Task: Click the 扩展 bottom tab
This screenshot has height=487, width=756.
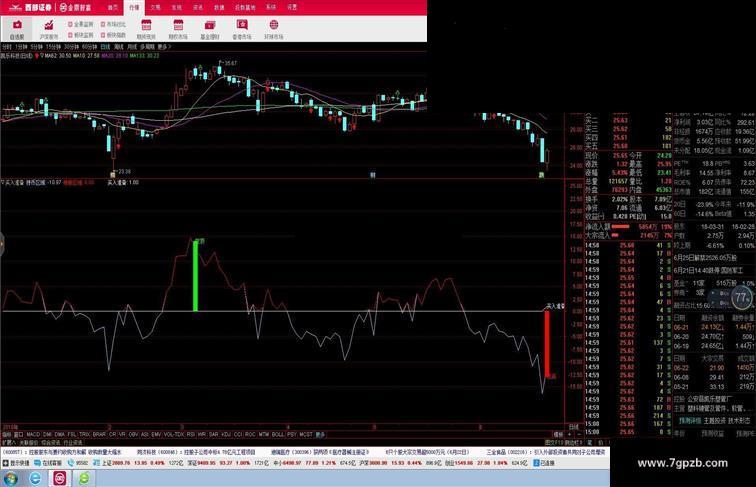Action: click(9, 442)
